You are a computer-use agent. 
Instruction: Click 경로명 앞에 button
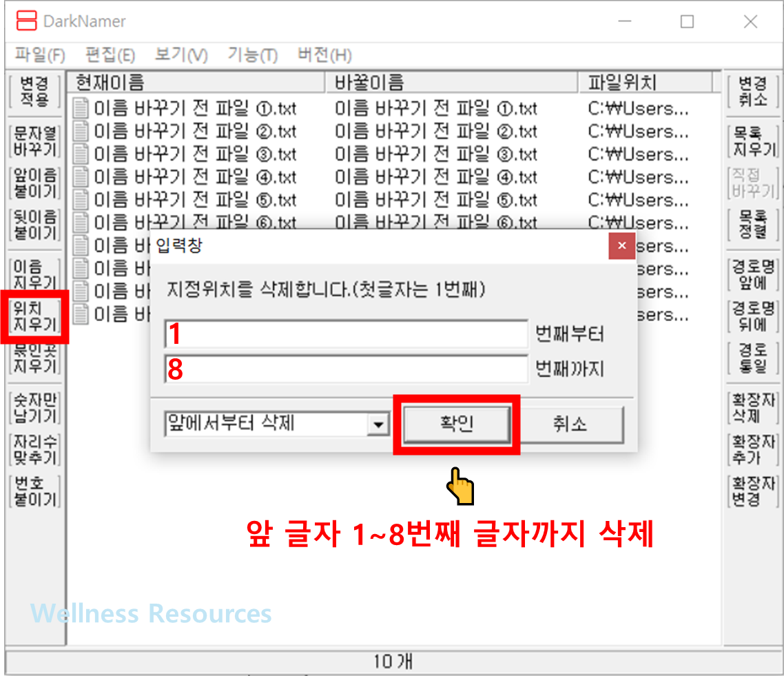(752, 274)
